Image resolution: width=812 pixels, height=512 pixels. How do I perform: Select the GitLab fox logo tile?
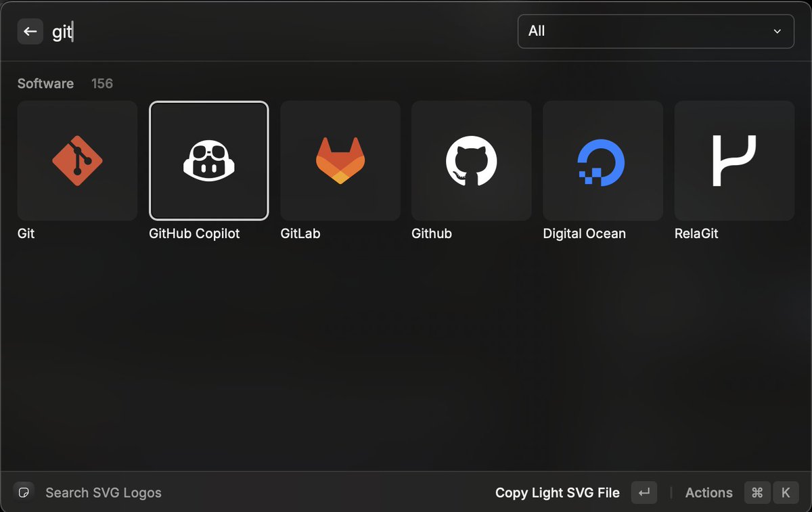pos(340,161)
